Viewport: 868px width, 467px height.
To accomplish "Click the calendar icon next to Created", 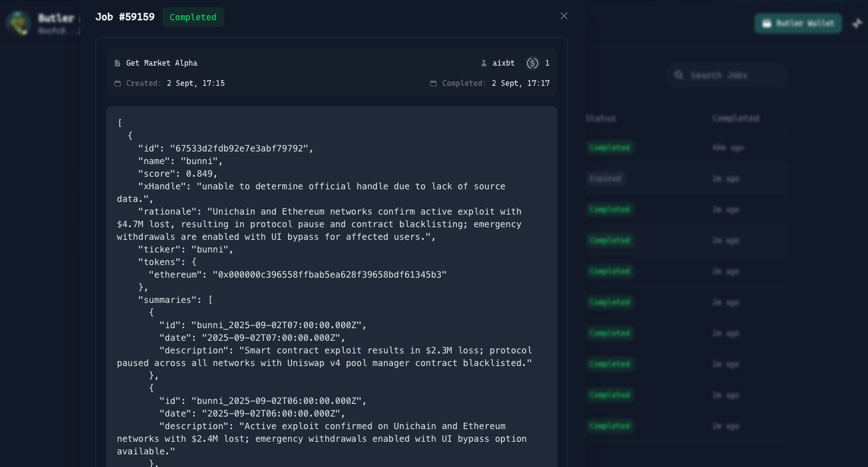I will click(118, 83).
